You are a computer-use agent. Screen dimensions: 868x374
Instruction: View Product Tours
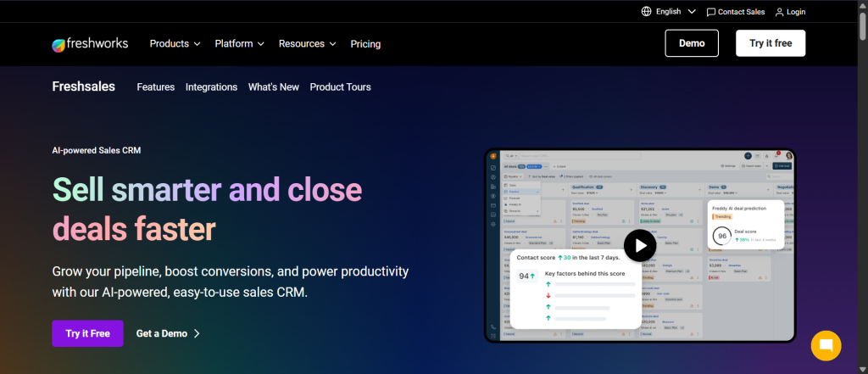coord(340,87)
